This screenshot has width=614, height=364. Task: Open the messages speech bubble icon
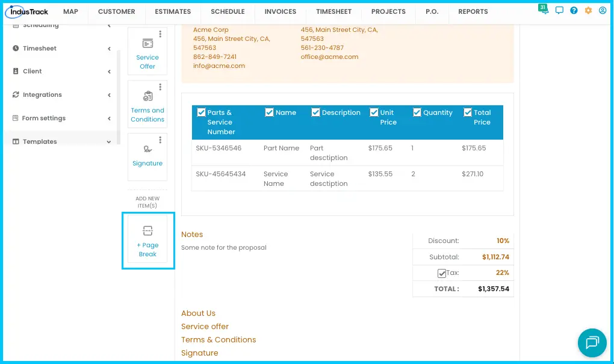point(559,11)
